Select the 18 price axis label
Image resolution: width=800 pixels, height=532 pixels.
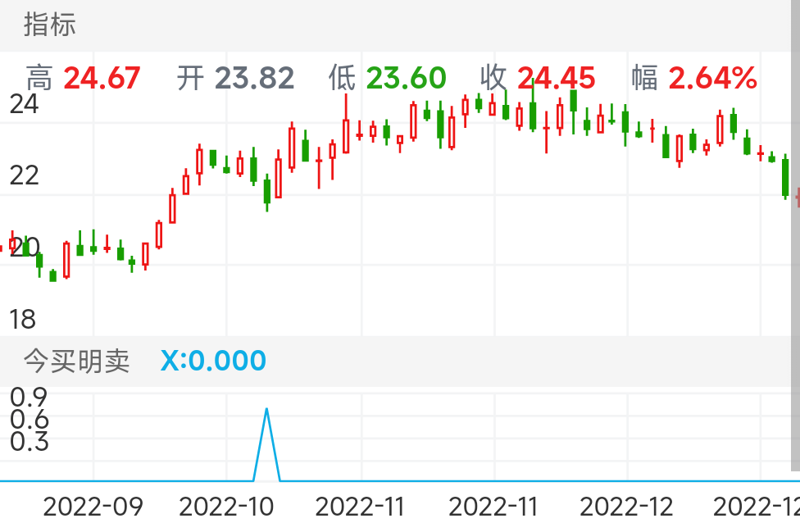(22, 320)
